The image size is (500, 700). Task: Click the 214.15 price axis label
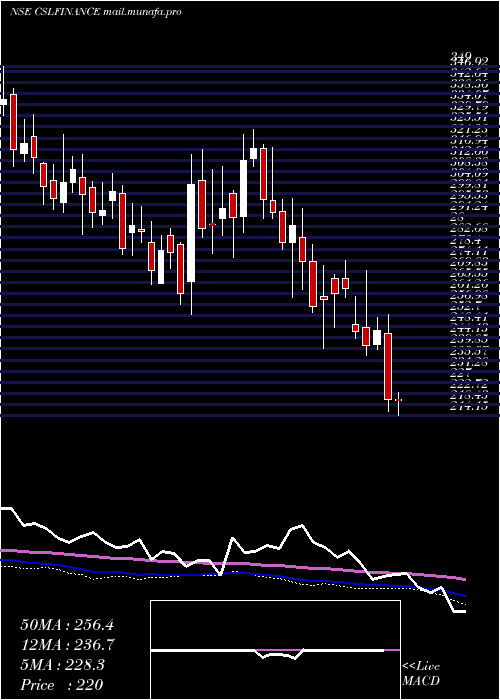tap(469, 407)
